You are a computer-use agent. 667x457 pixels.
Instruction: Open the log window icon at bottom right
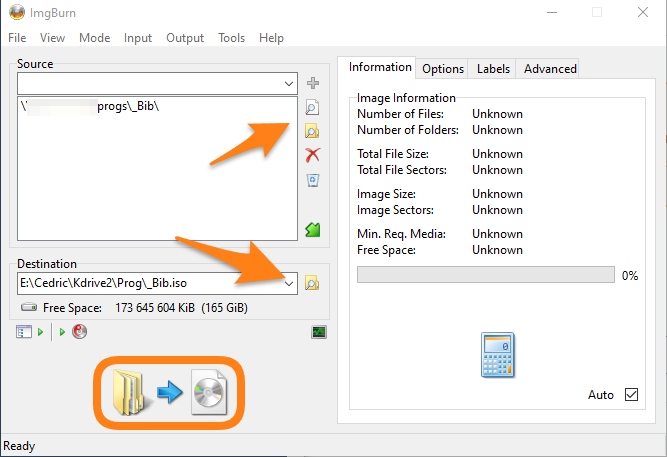tap(319, 332)
